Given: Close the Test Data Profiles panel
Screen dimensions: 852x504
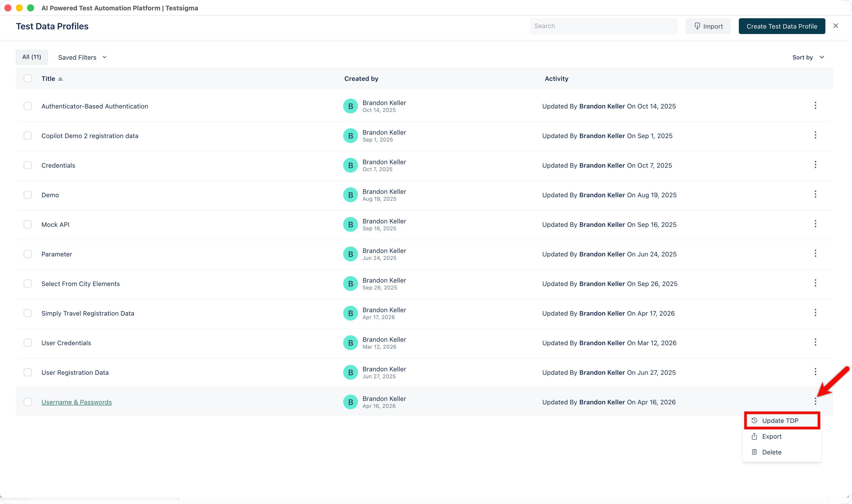Looking at the screenshot, I should pos(835,26).
